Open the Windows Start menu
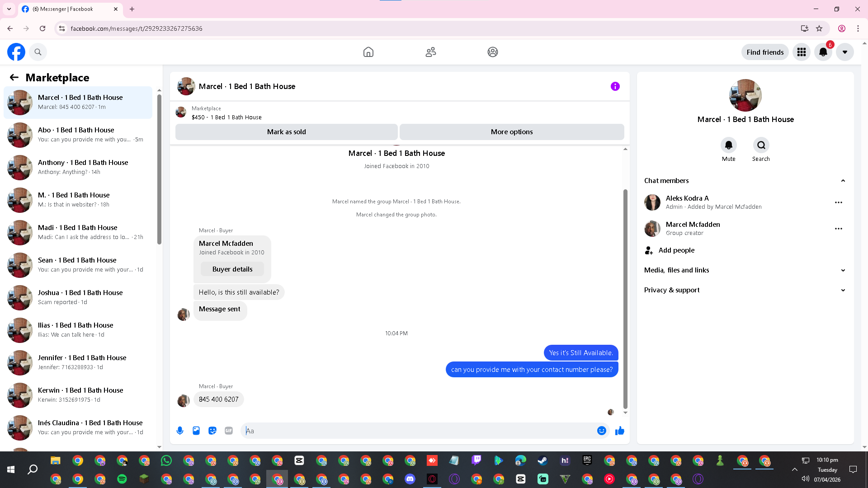 click(x=11, y=470)
